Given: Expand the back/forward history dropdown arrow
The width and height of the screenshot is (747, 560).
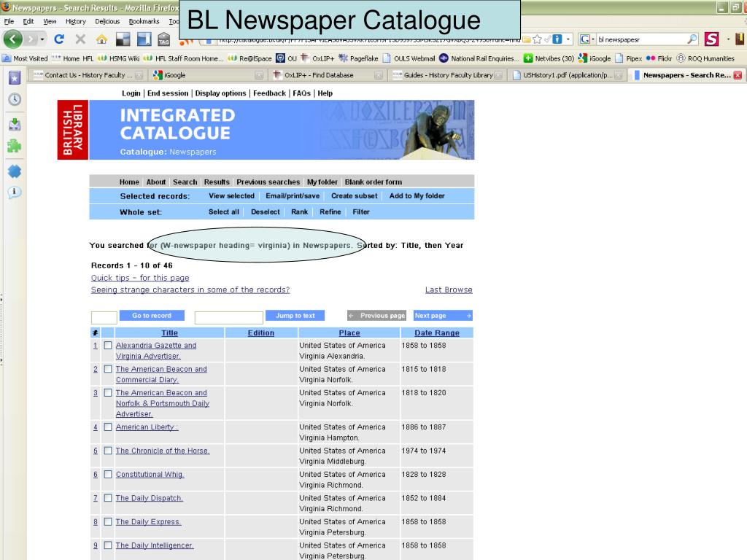Looking at the screenshot, I should 42,39.
